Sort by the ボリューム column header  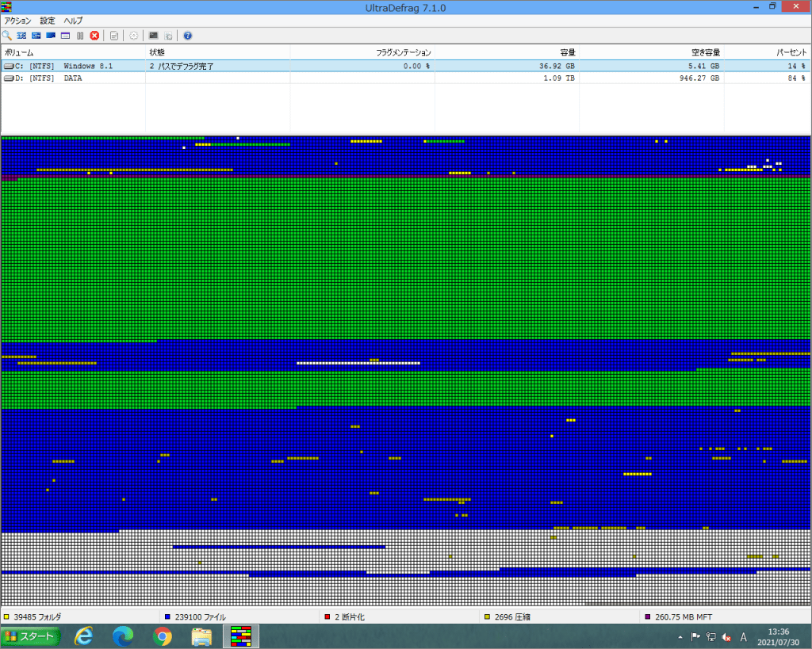(x=73, y=52)
